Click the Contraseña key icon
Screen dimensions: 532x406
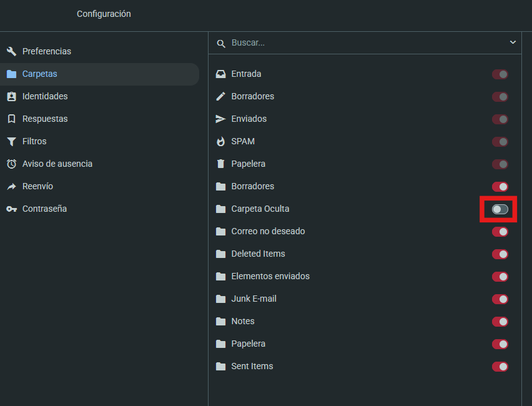pos(11,209)
